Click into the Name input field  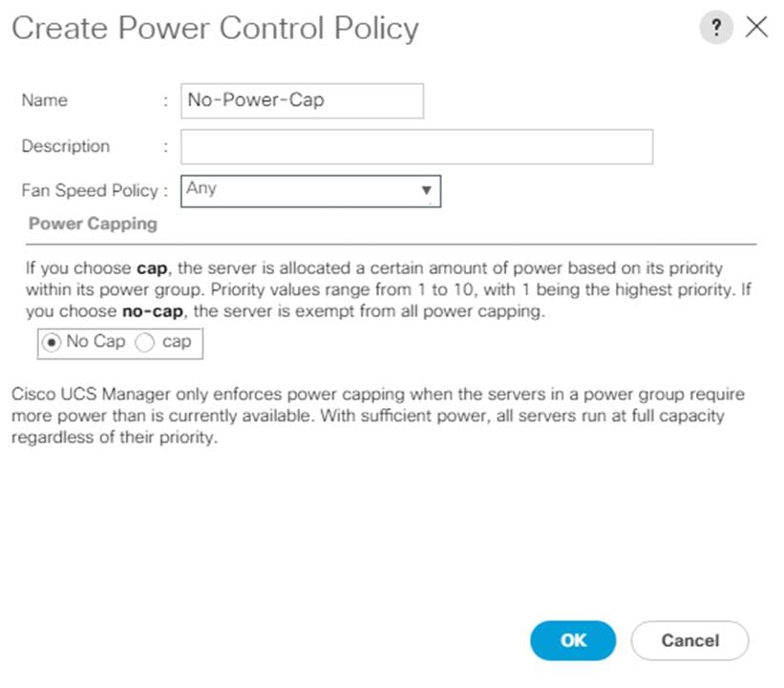(x=302, y=100)
